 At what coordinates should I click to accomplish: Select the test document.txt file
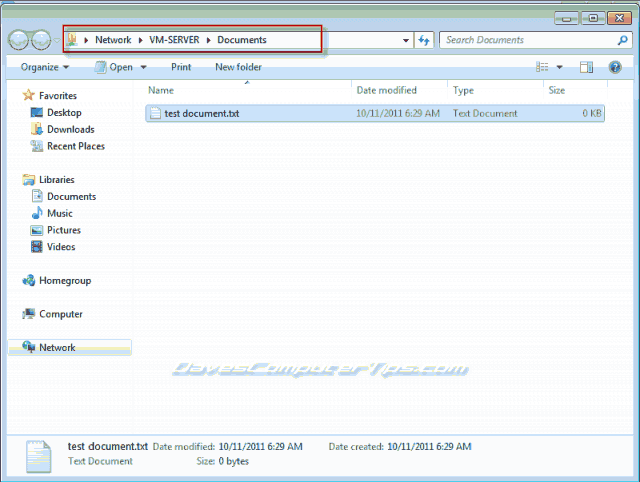375,113
